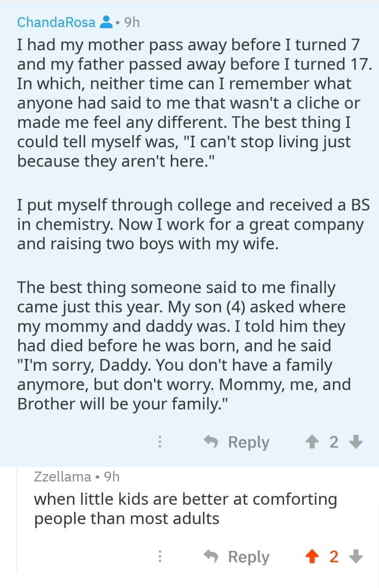The height and width of the screenshot is (588, 379).
Task: Upvote ChandaRosa's comment
Action: tap(311, 442)
